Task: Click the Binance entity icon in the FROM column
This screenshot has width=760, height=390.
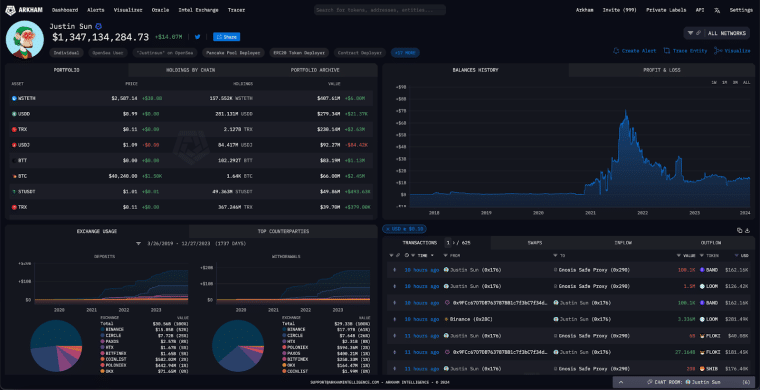Action: tap(446, 319)
